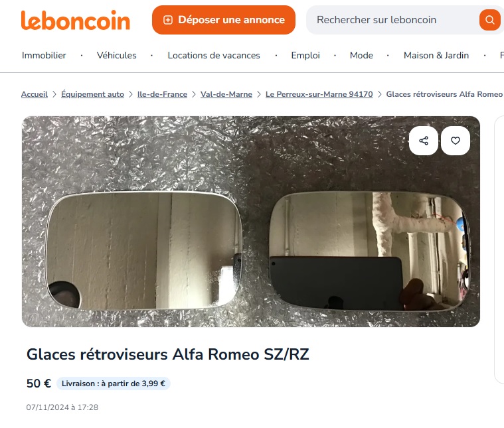Open Le Perreux-sur-Marne 94170 breadcrumb
The height and width of the screenshot is (428, 504).
(x=319, y=94)
